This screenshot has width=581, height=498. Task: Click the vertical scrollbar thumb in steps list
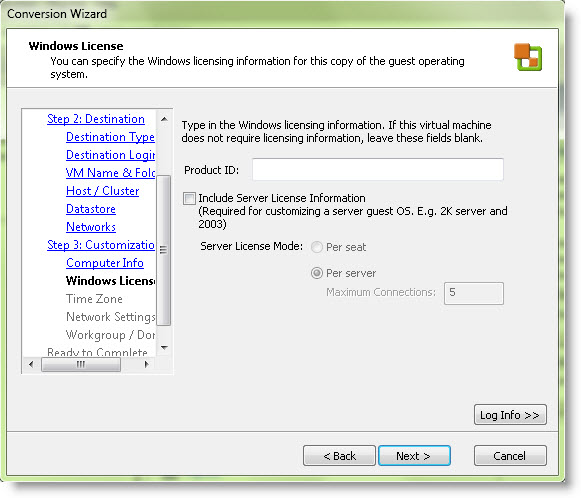(x=163, y=250)
